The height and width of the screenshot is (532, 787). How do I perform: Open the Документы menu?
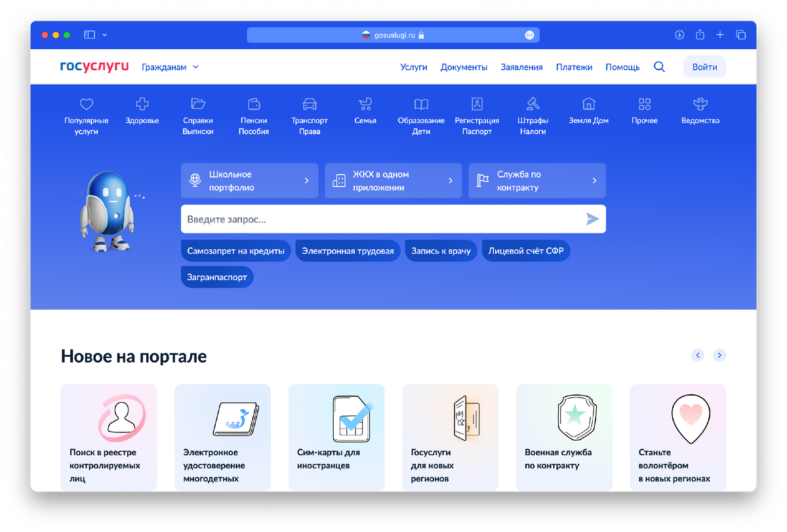click(464, 67)
